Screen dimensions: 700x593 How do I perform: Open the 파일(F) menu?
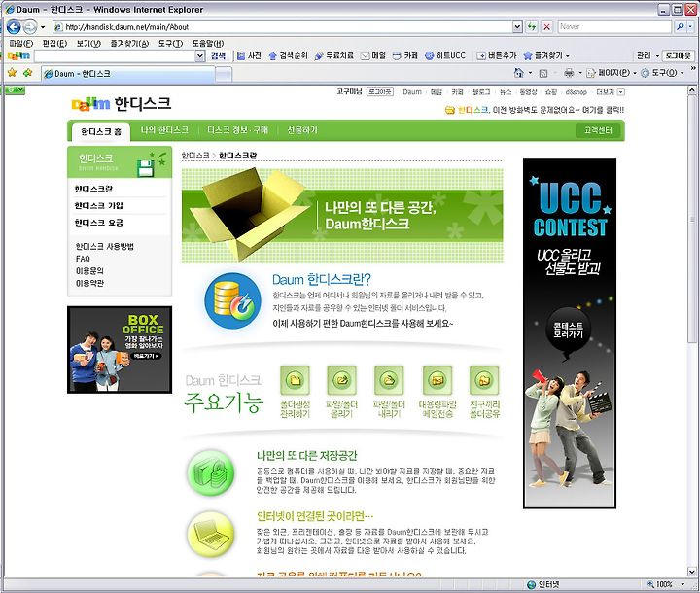21,44
